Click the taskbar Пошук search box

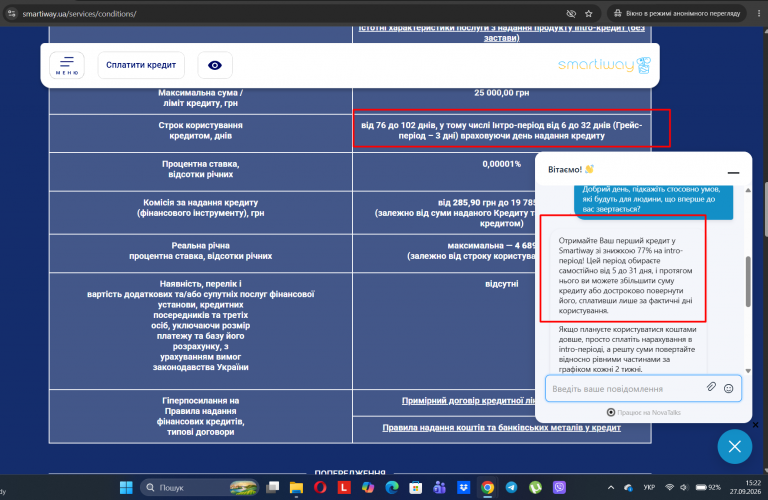(x=200, y=487)
